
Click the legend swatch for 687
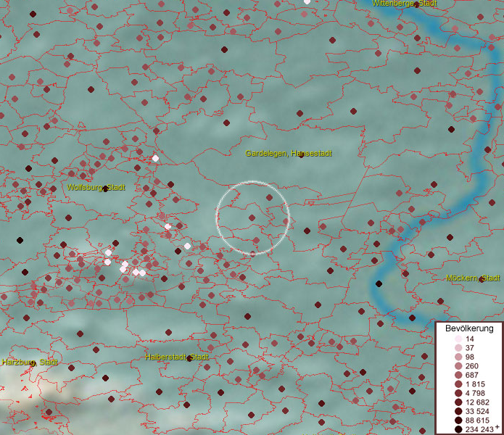pos(459,375)
